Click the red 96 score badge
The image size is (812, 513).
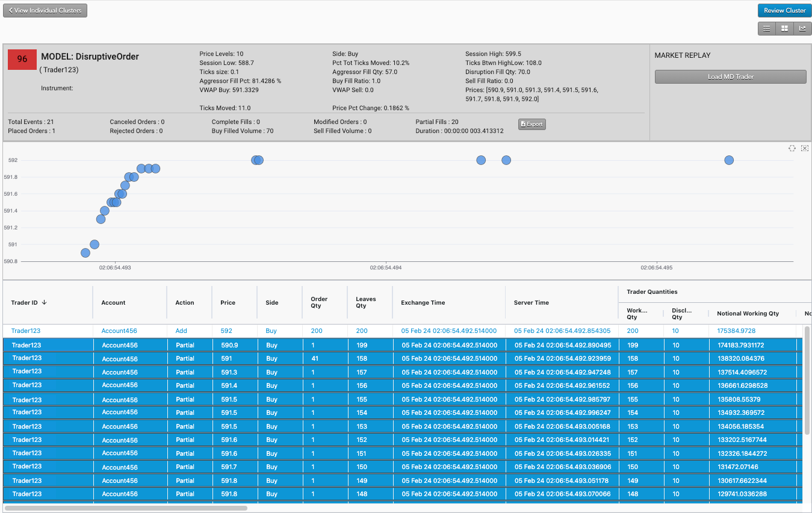[22, 59]
